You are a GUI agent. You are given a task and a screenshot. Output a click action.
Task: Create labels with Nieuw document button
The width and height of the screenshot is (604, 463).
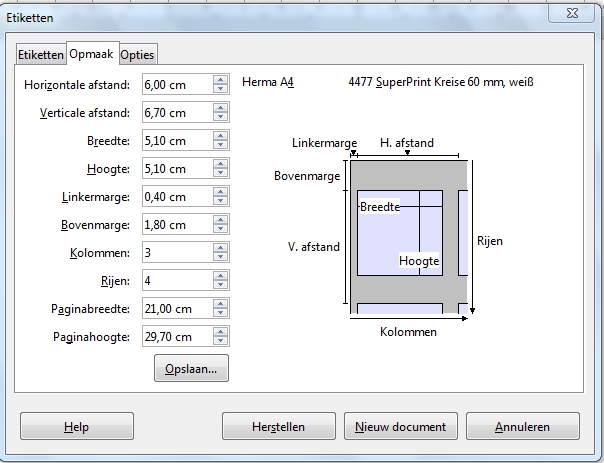[400, 427]
